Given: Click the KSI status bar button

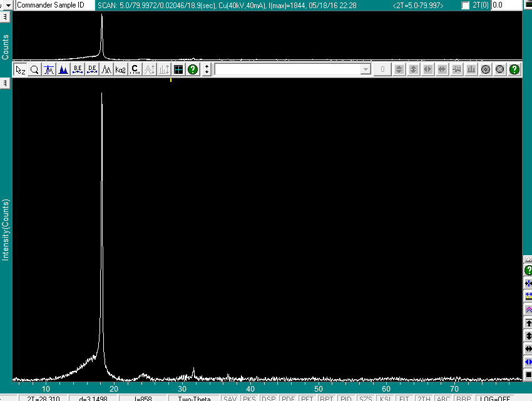Looking at the screenshot, I should point(385,398).
